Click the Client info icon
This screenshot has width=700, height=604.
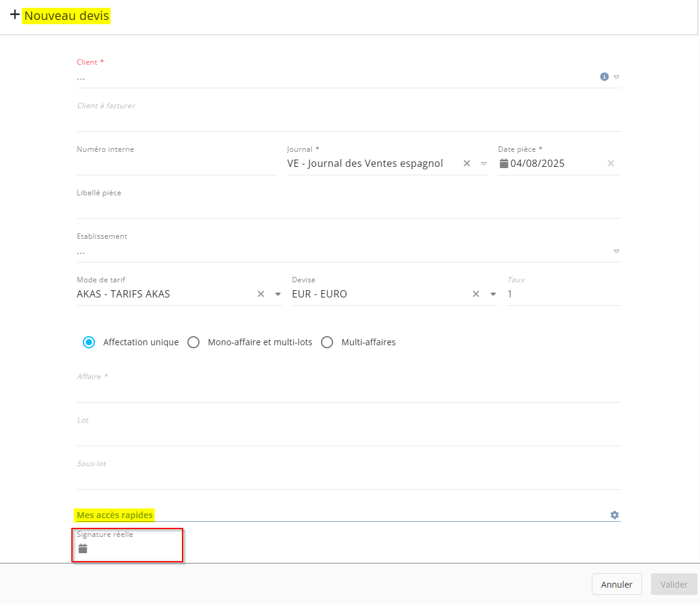point(604,77)
